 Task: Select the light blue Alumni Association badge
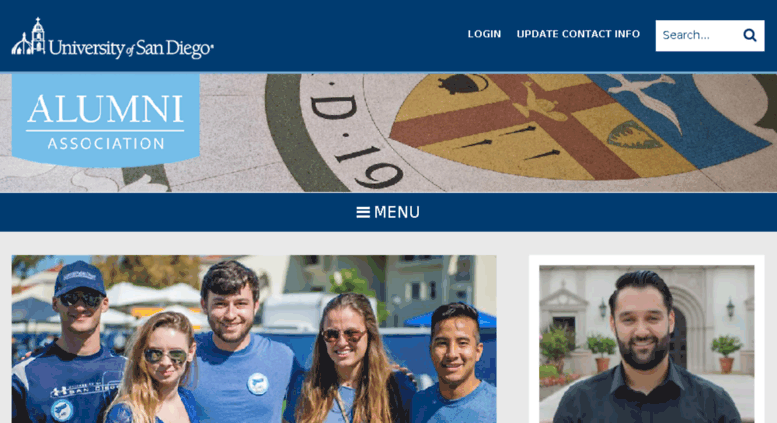[x=106, y=120]
